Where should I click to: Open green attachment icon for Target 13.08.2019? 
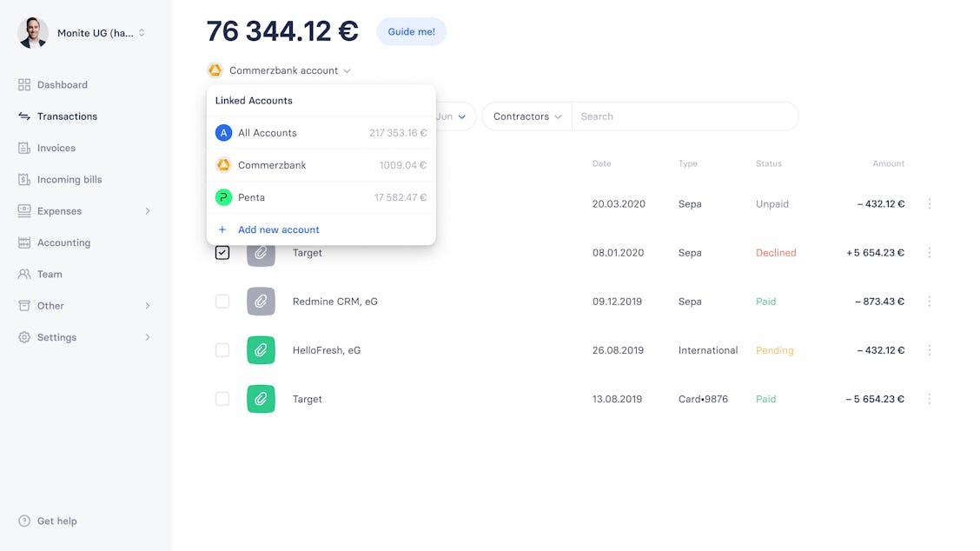[x=261, y=399]
